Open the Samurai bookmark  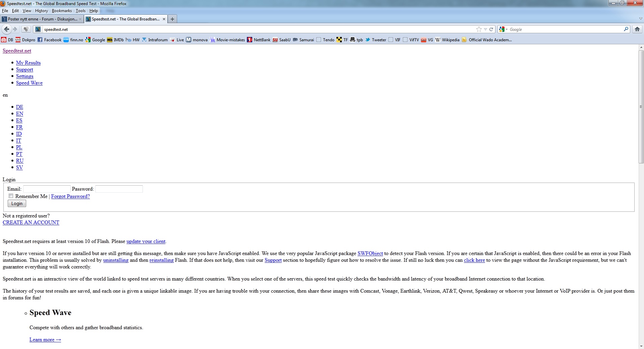(x=303, y=40)
